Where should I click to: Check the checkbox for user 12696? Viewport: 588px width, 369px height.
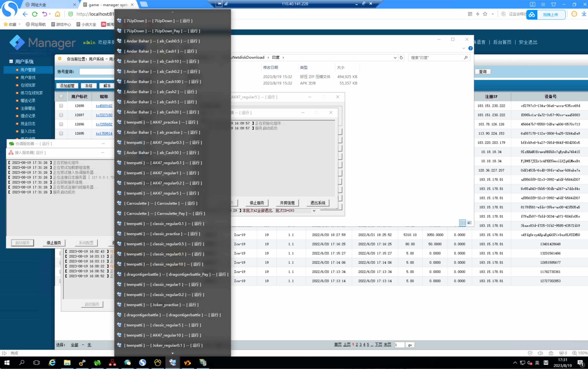tap(61, 124)
